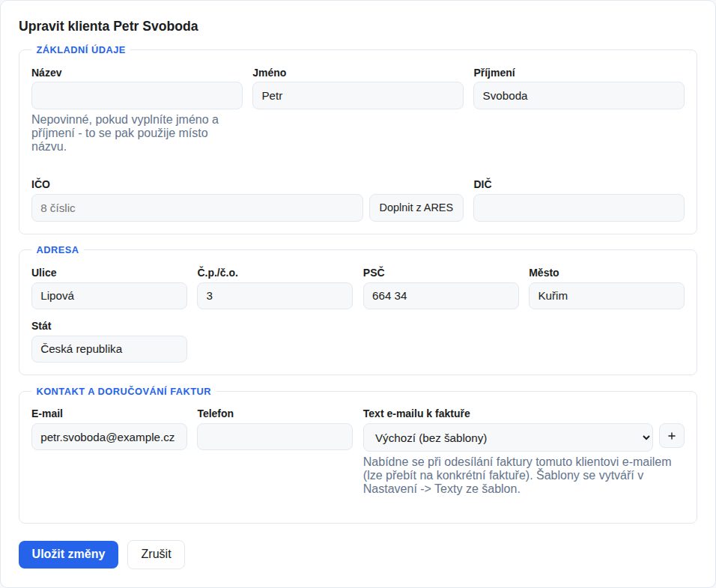This screenshot has height=588, width=716.
Task: Click the Město field label
Action: (544, 273)
